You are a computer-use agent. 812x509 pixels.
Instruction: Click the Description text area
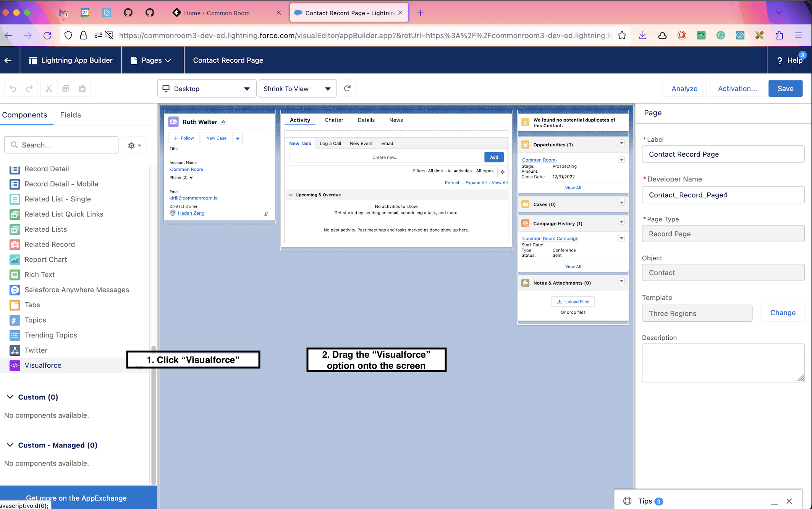click(723, 362)
